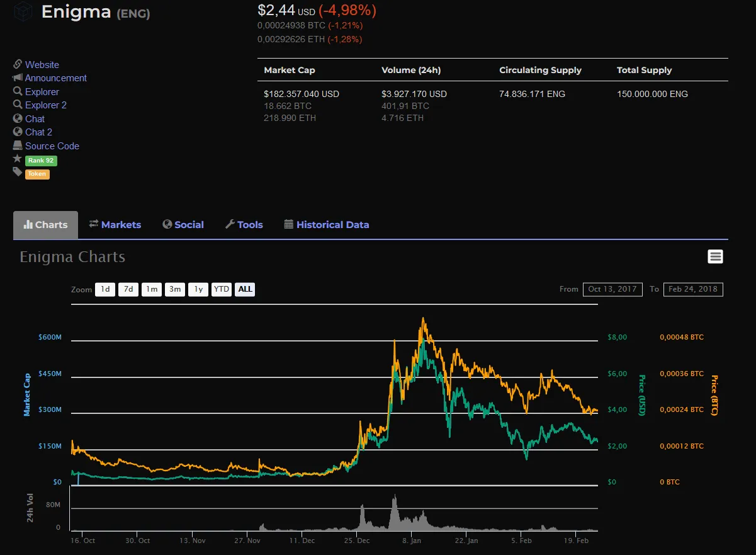Click the globe icon beside Chat 2
Screen dimensions: 756x555
(x=18, y=132)
